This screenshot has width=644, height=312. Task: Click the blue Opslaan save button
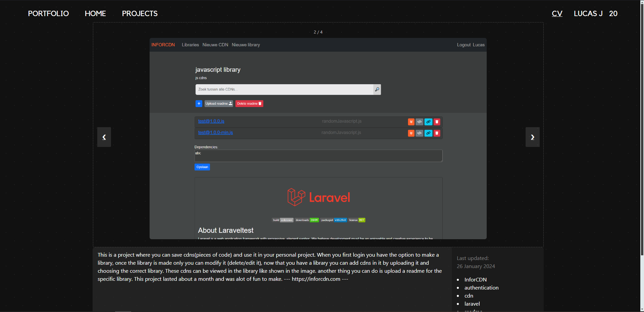click(202, 167)
